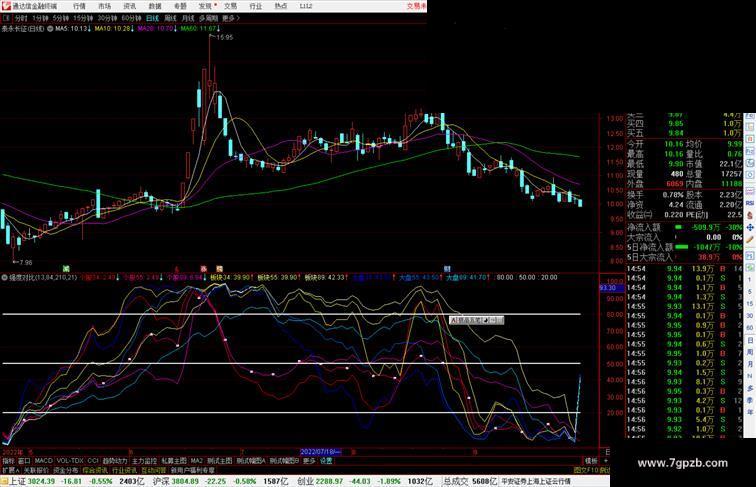The height and width of the screenshot is (487, 756).
Task: Switch chart to 30分钟 period
Action: pos(107,18)
